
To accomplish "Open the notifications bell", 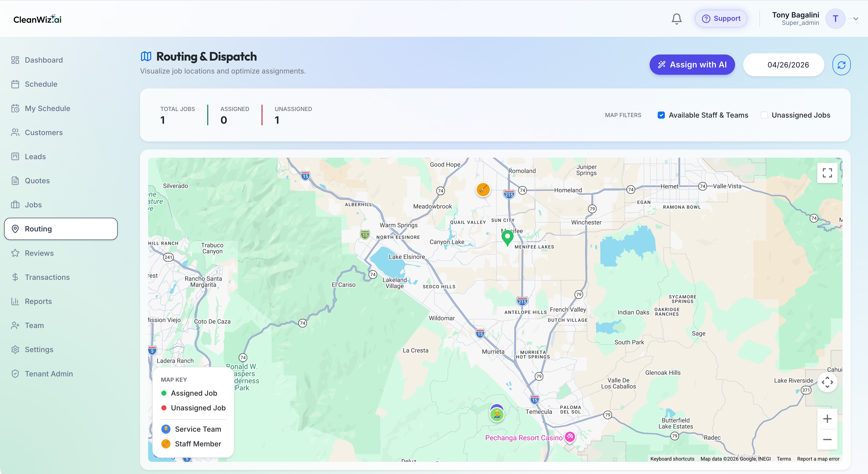I will [x=676, y=19].
